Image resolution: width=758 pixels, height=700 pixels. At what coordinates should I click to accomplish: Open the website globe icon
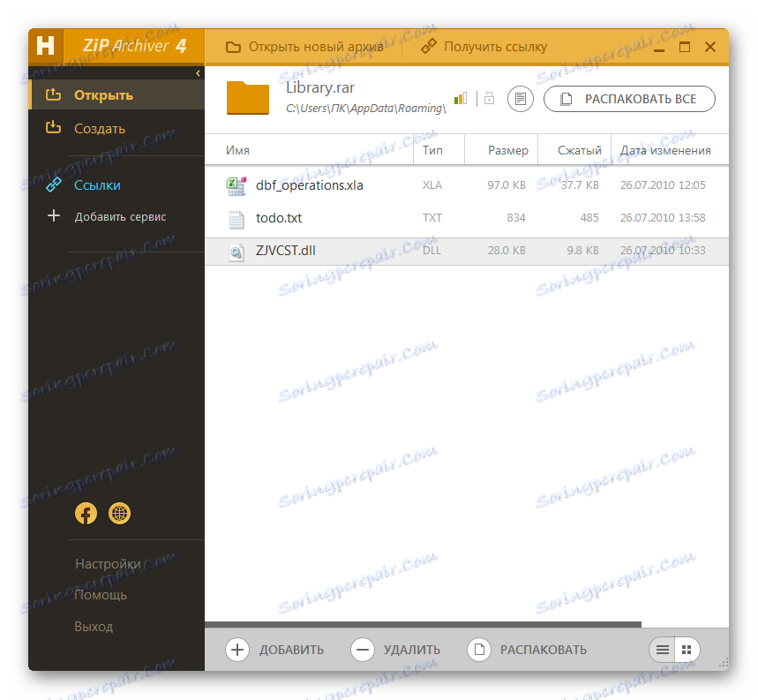pos(119,514)
